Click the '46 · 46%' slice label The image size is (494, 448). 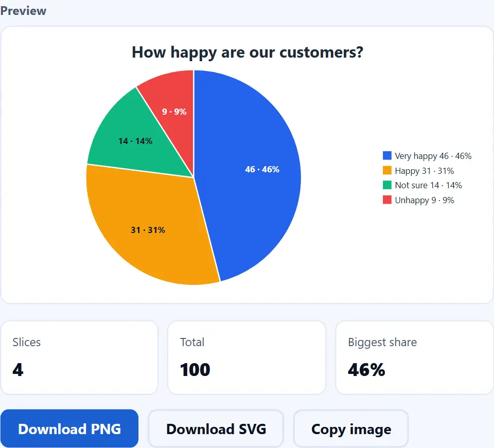[x=262, y=169]
